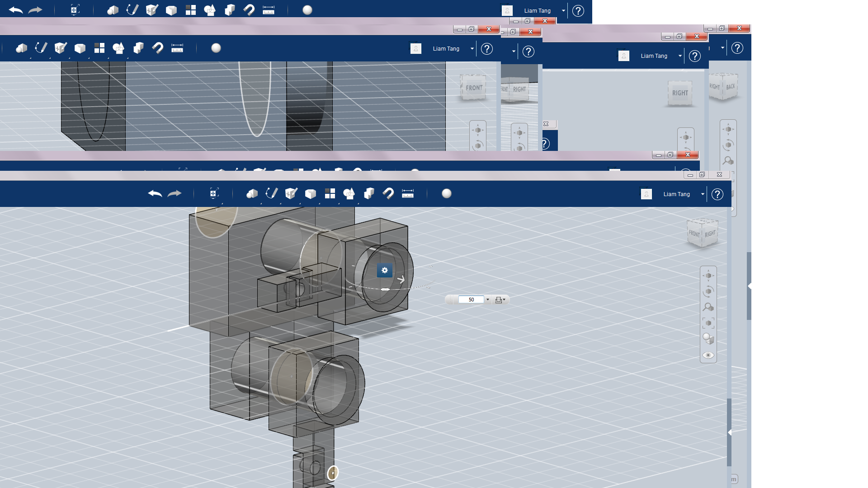Open Combine tools in front window

click(x=369, y=194)
